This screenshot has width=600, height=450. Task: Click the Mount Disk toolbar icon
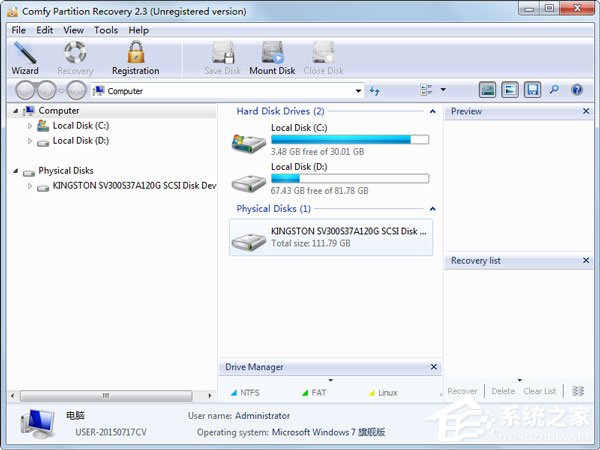tap(272, 58)
